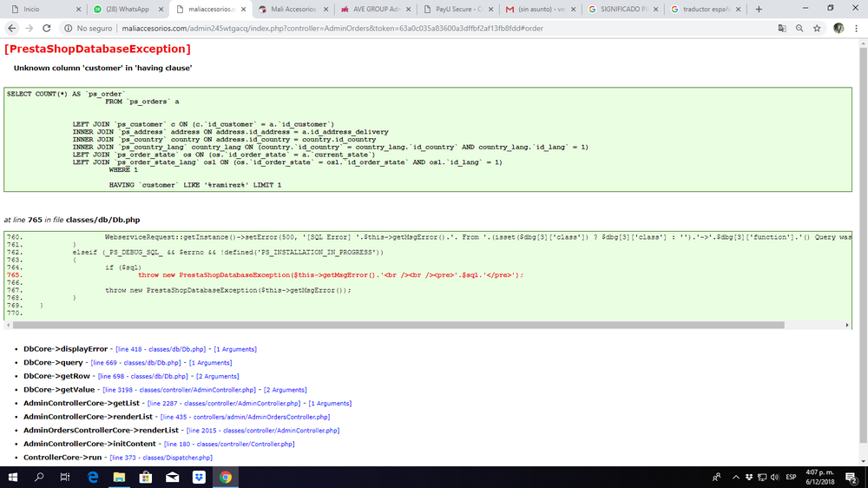868x488 pixels.
Task: Click the red line 765 throw statement
Action: coord(331,275)
